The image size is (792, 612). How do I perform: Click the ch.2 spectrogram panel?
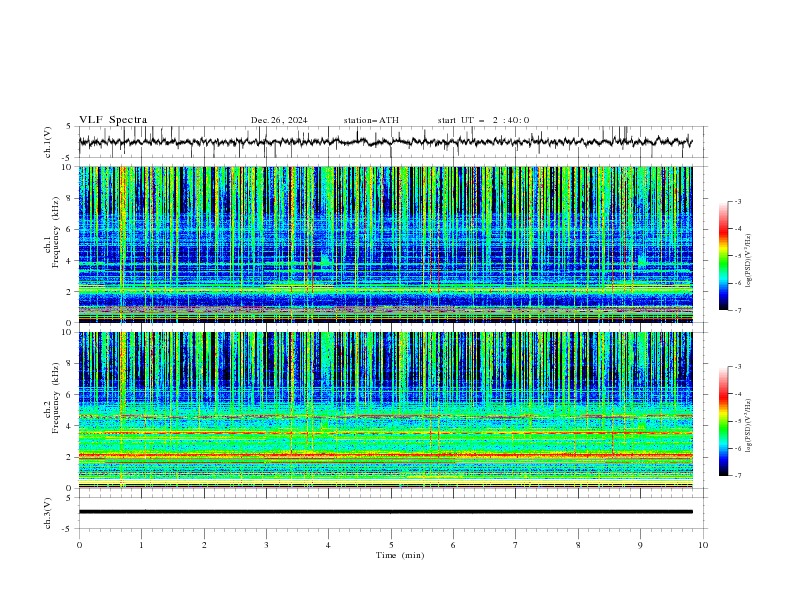(x=385, y=410)
